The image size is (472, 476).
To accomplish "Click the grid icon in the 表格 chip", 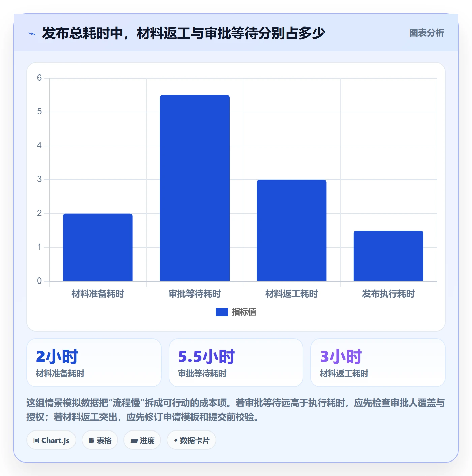I will 91,441.
